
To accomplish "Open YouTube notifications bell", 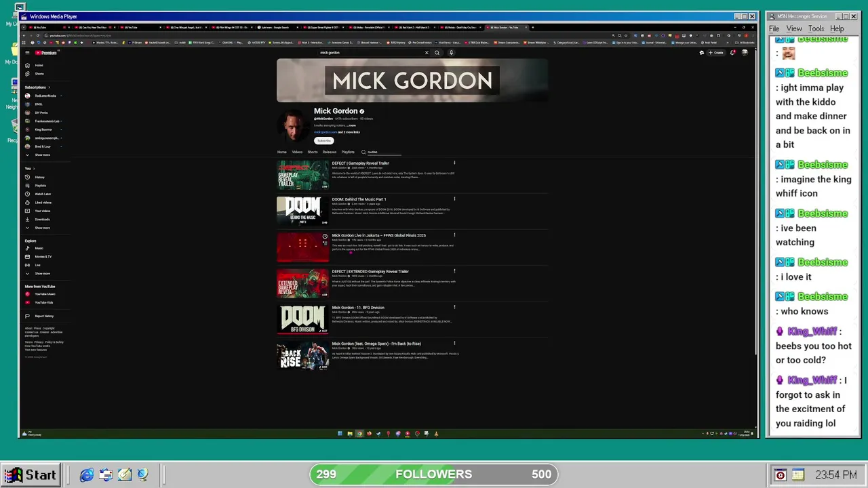I will coord(732,52).
